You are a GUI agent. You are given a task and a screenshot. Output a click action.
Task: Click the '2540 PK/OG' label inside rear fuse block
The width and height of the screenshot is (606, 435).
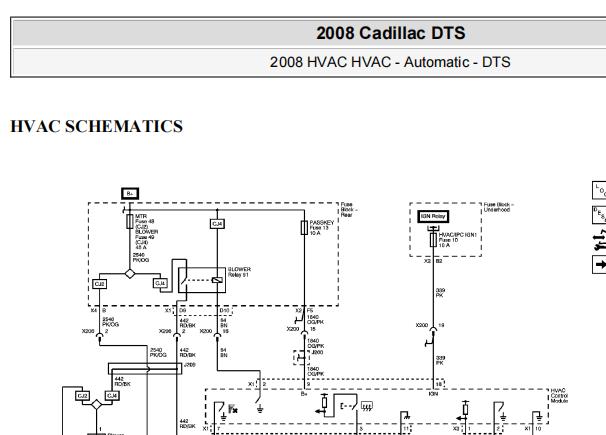click(x=141, y=258)
